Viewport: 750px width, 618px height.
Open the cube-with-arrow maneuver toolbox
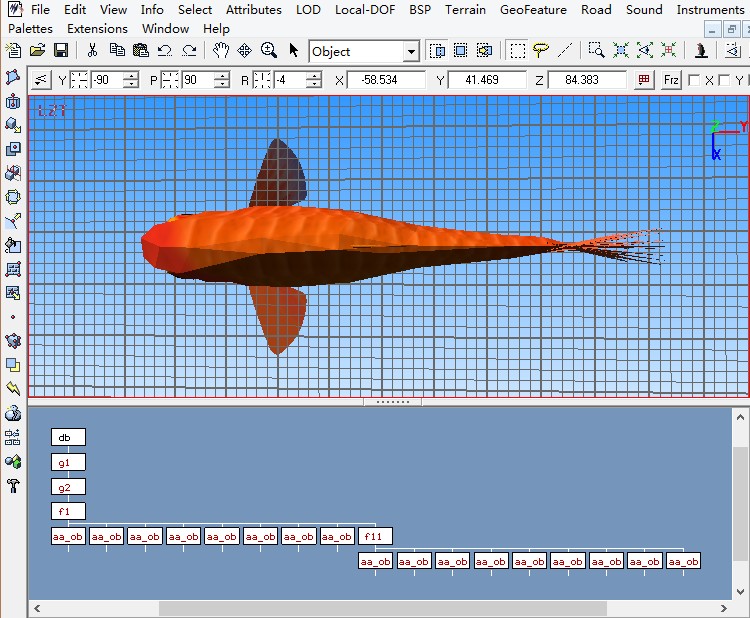(13, 125)
